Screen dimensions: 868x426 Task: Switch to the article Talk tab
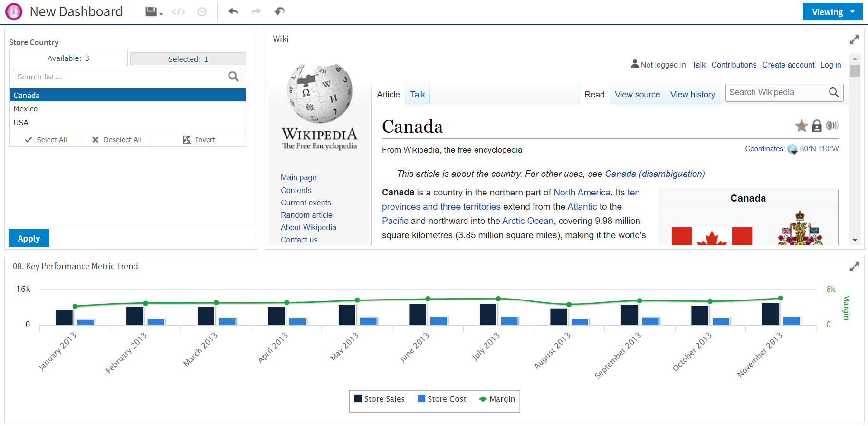[x=418, y=95]
